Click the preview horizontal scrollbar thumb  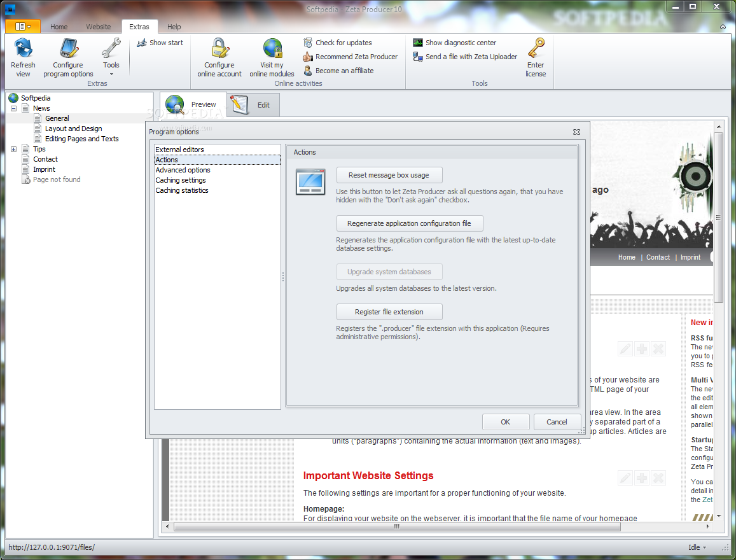(x=397, y=527)
